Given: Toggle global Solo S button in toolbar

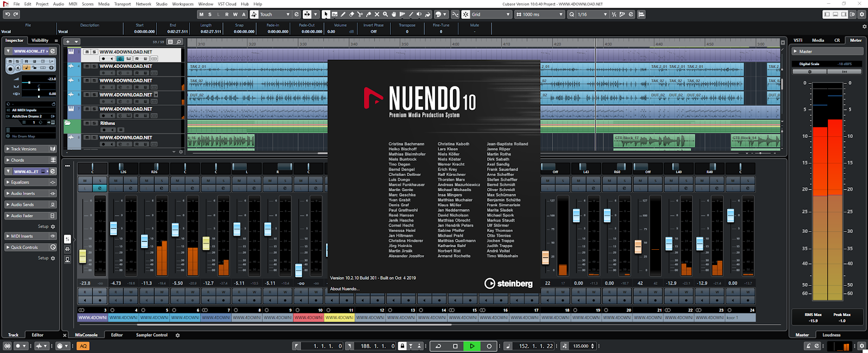Looking at the screenshot, I should [x=210, y=14].
